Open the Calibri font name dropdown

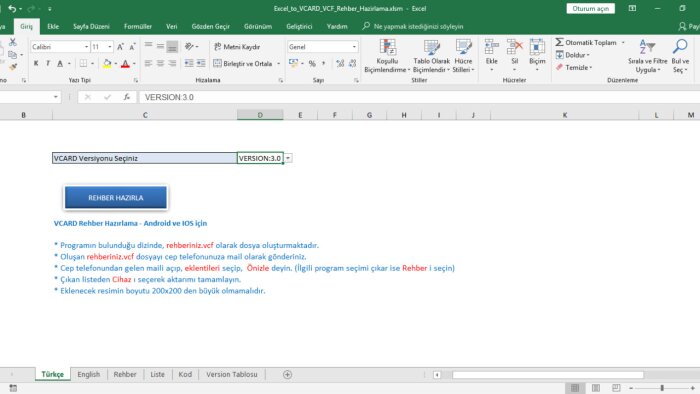[x=86, y=47]
